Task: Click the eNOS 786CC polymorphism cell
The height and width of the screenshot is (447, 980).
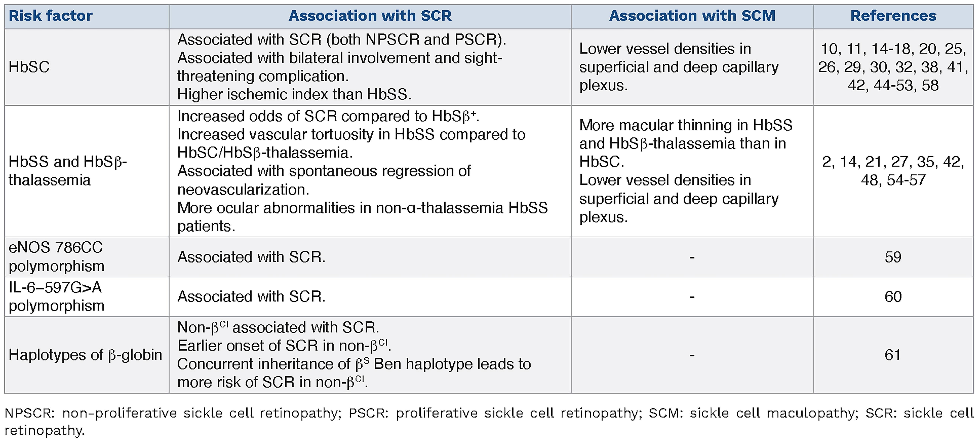Action: (x=56, y=257)
